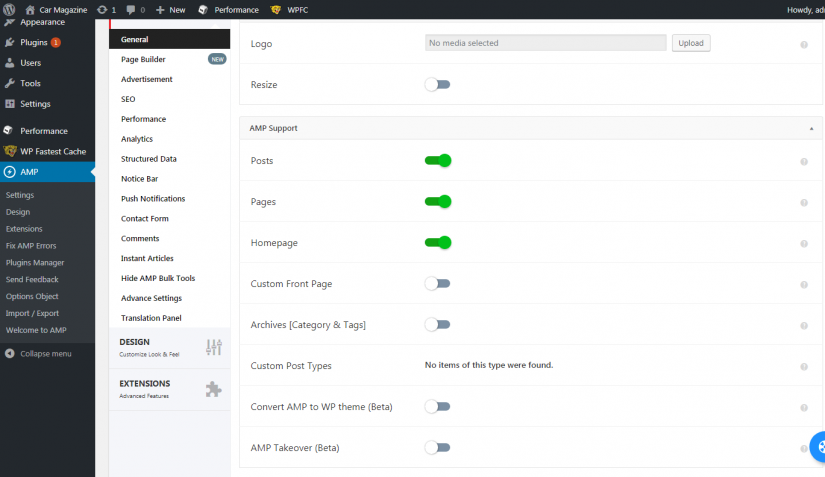
Task: Select Plugins in the sidebar menu
Action: (x=33, y=43)
